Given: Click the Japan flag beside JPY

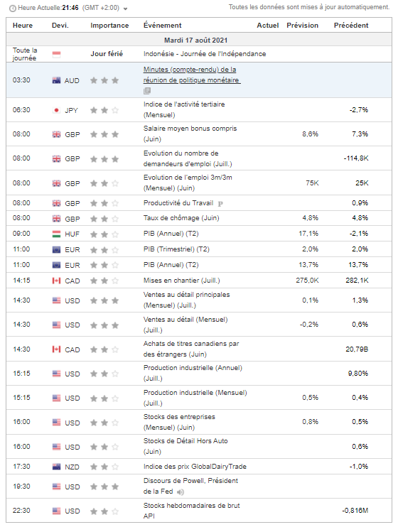Looking at the screenshot, I should point(56,110).
